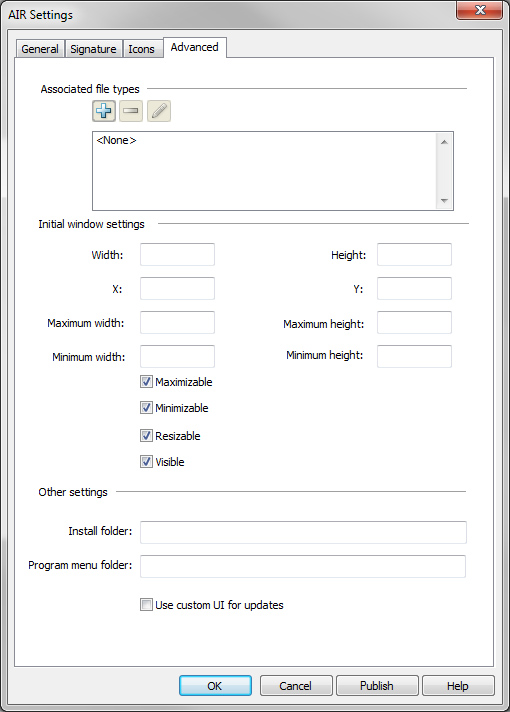
Task: Focus the Height input field
Action: (414, 254)
